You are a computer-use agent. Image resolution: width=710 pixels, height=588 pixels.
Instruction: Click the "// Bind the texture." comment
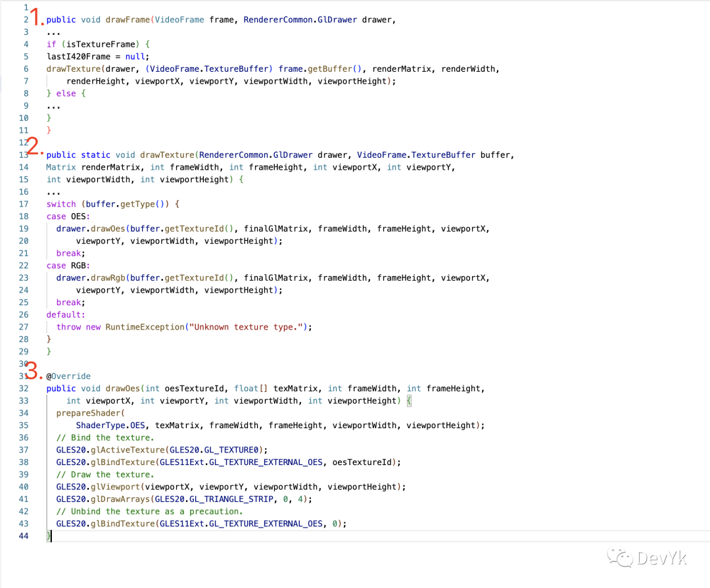pyautogui.click(x=105, y=437)
